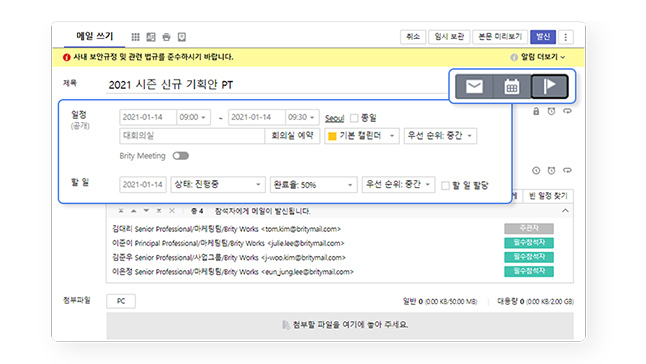Click the 주관자 tag for tom.kim

click(x=529, y=228)
